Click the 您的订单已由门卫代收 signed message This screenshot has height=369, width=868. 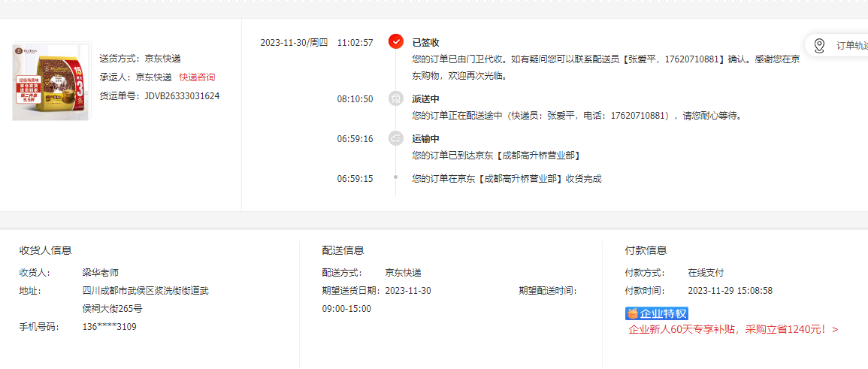pos(606,67)
